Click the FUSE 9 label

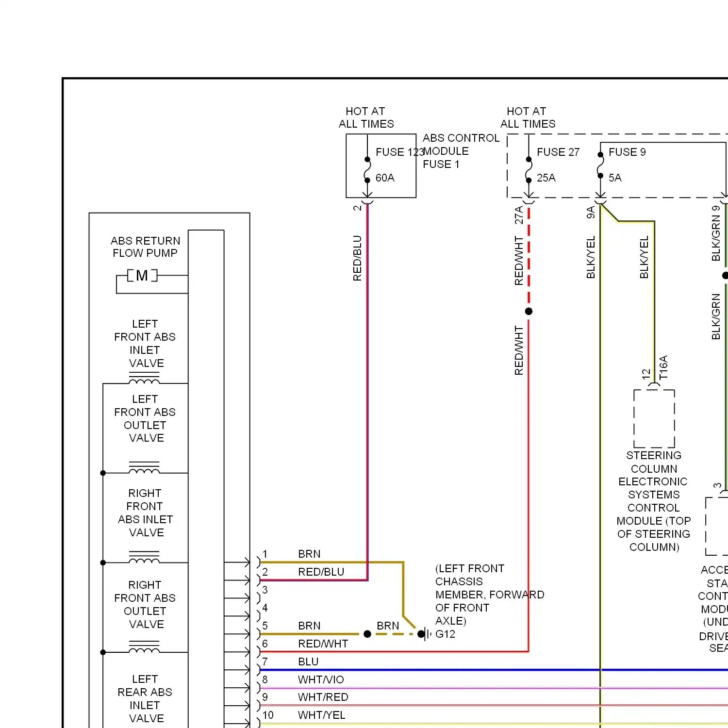pos(627,152)
